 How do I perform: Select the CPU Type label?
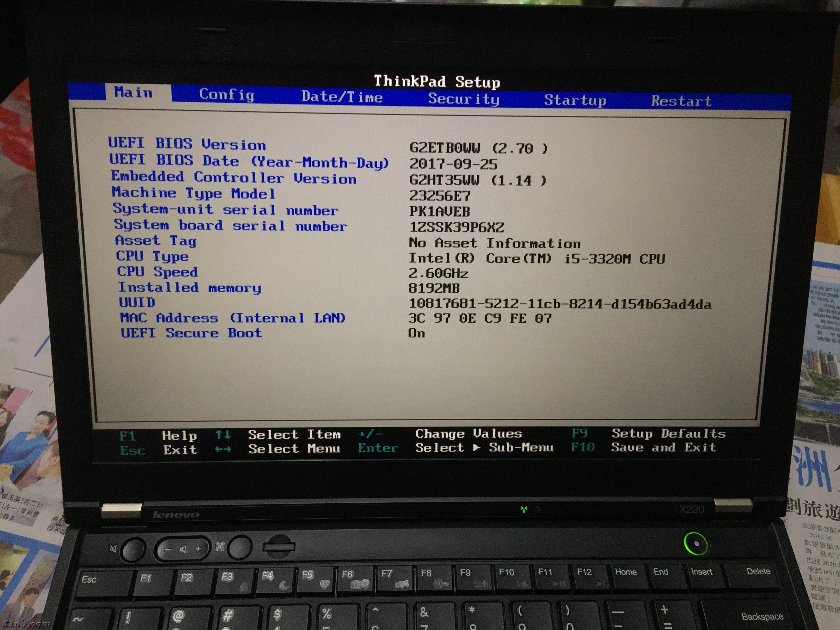click(152, 256)
